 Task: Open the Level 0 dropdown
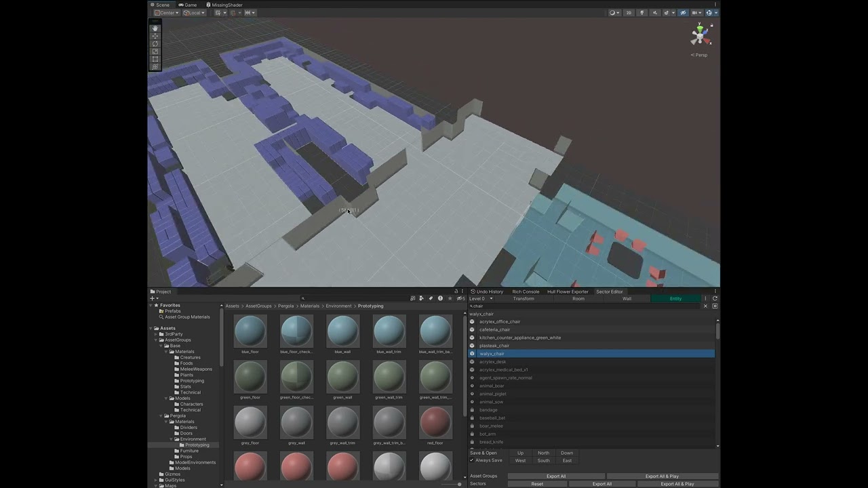point(482,298)
